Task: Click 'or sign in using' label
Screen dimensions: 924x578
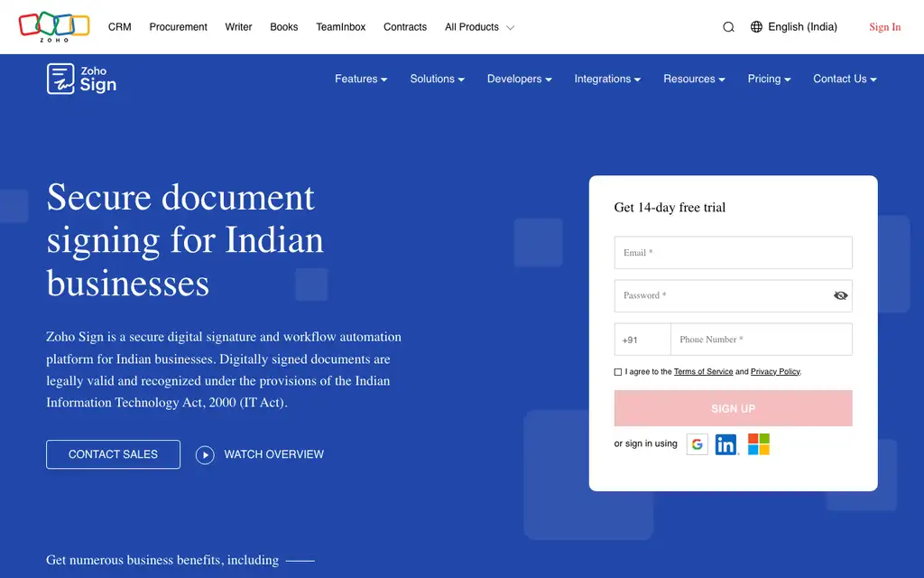Action: 645,443
